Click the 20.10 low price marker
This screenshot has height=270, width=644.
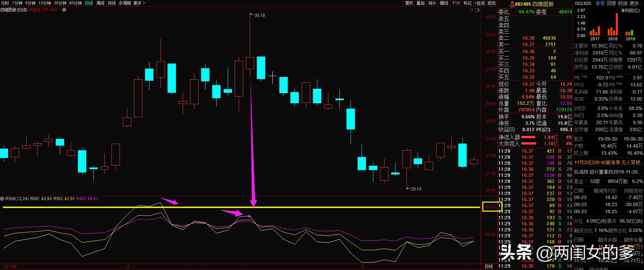(x=416, y=189)
